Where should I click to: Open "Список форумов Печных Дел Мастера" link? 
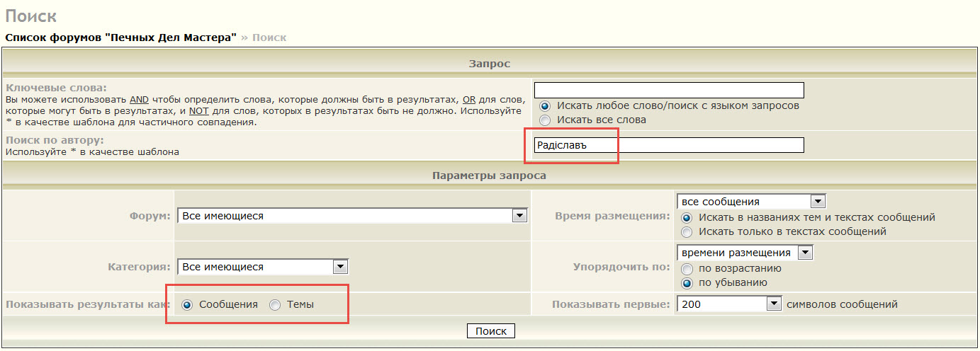pos(120,37)
